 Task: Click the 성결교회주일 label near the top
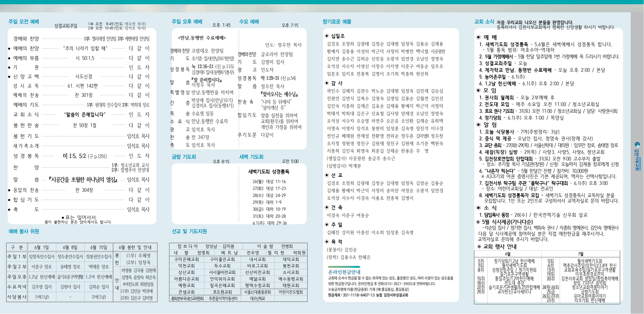coord(66,26)
